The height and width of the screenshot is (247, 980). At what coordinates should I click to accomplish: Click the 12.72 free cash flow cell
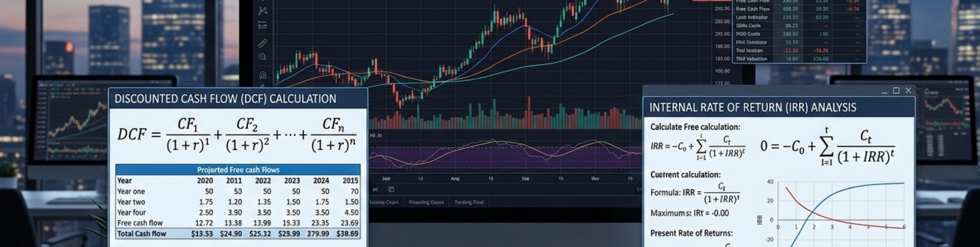[204, 223]
